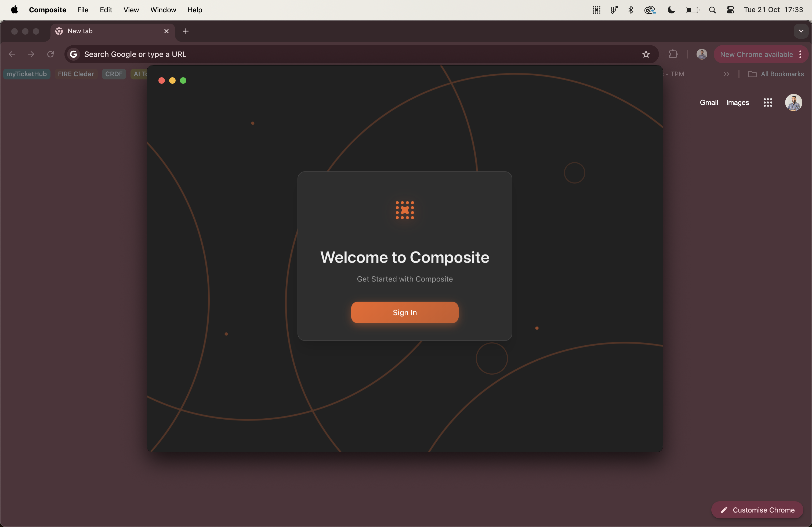
Task: Open macOS Spotlight search icon
Action: pyautogui.click(x=712, y=10)
